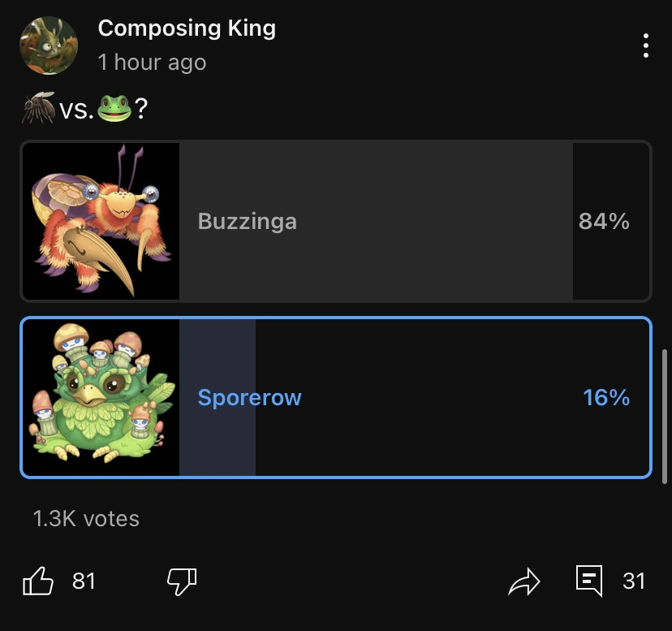The width and height of the screenshot is (672, 631).
Task: Click the like count showing 81
Action: point(84,581)
